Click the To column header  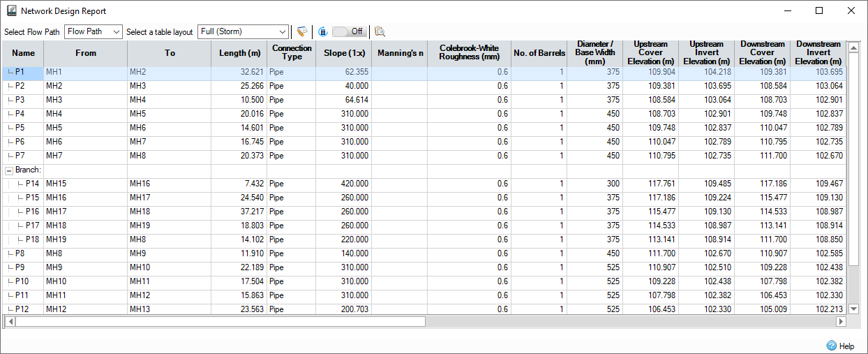pyautogui.click(x=170, y=53)
